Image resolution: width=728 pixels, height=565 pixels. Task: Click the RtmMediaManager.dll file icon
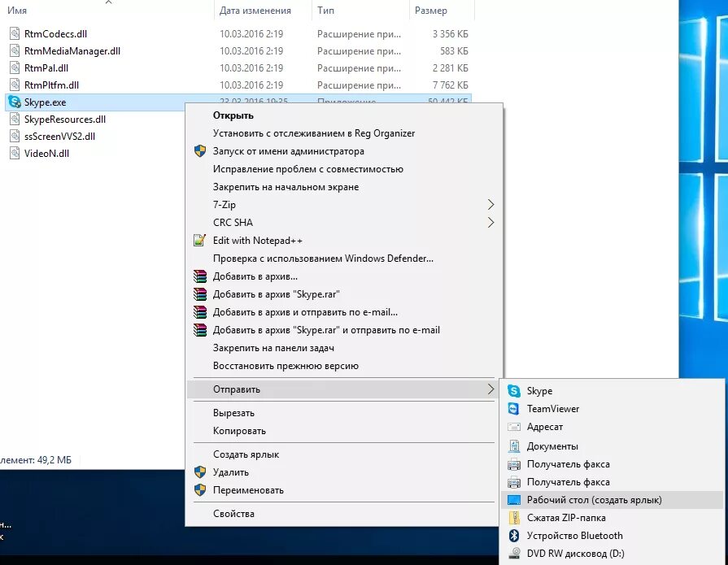click(15, 50)
